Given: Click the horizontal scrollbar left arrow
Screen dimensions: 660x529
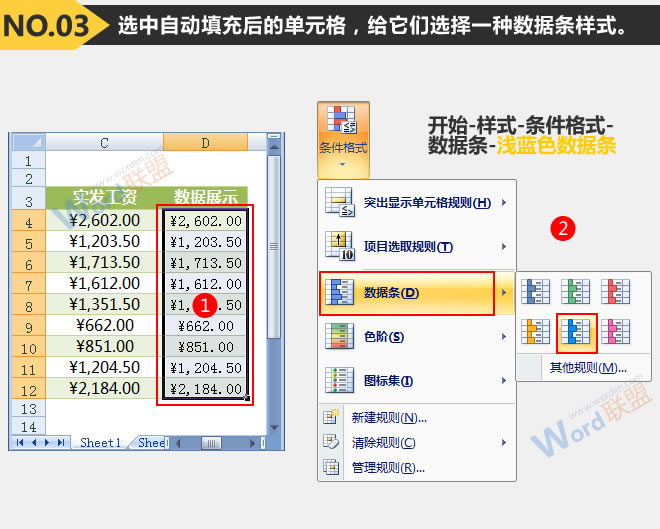Looking at the screenshot, I should click(x=178, y=443).
